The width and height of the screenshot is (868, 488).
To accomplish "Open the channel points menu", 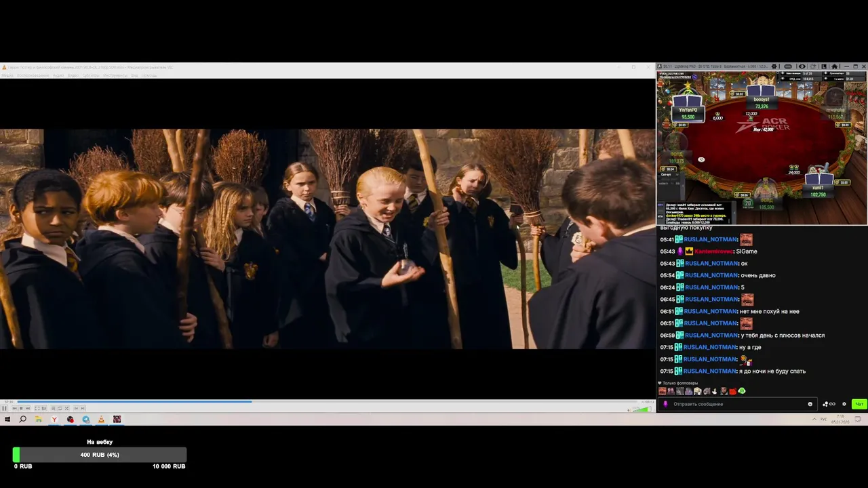I will 829,404.
